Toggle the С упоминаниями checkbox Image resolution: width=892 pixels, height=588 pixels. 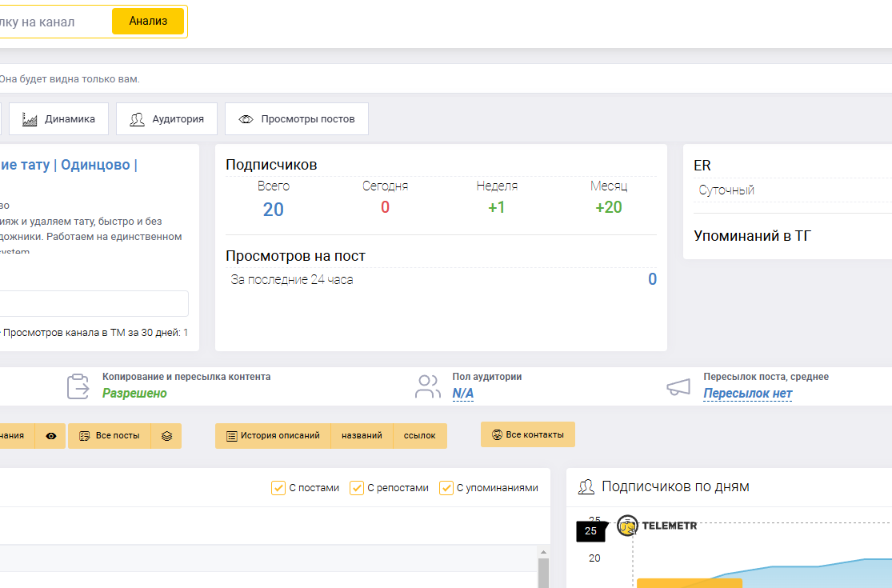[x=446, y=488]
